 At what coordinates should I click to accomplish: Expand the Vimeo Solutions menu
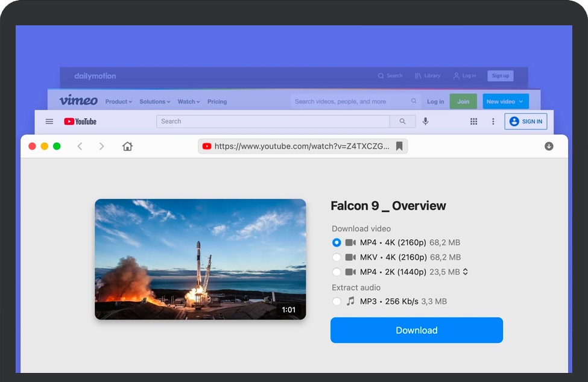[154, 102]
